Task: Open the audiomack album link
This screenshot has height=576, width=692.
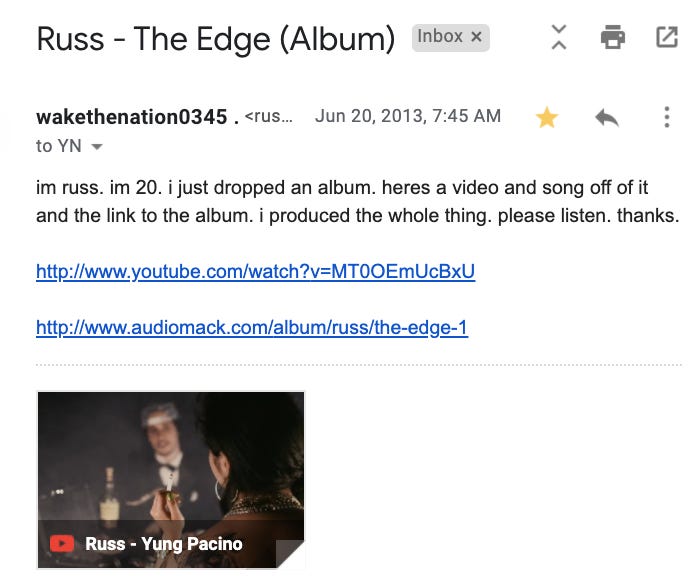Action: (252, 328)
